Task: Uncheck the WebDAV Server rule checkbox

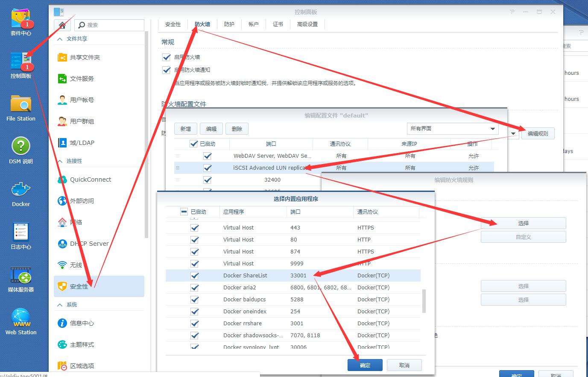Action: coord(208,156)
